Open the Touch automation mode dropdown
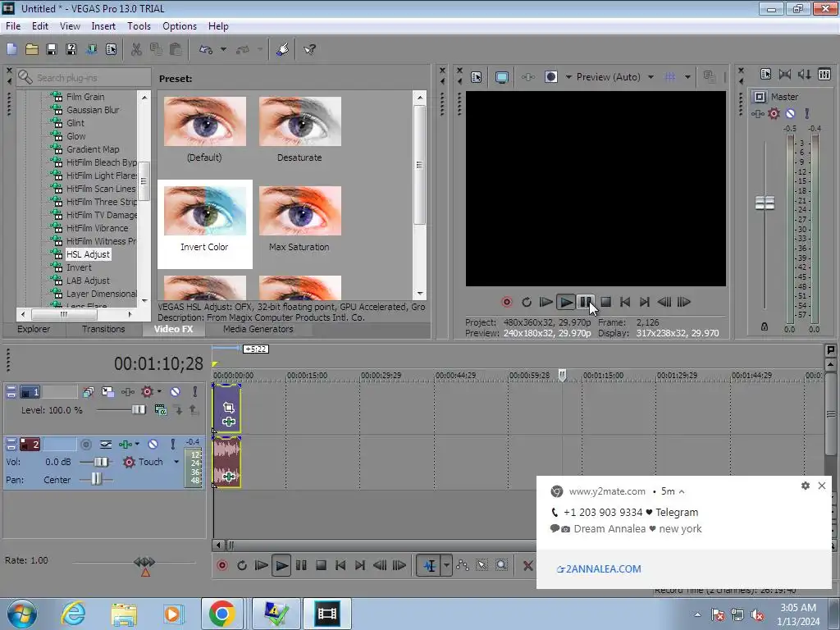The width and height of the screenshot is (840, 630). [176, 462]
